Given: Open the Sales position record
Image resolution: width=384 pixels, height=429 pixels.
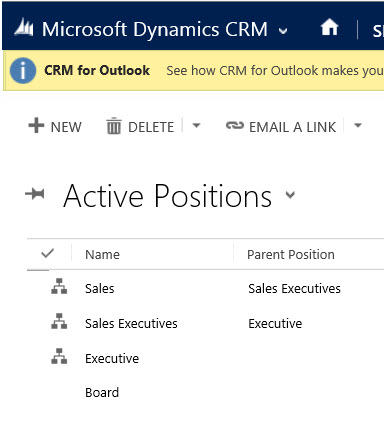Looking at the screenshot, I should coord(100,289).
